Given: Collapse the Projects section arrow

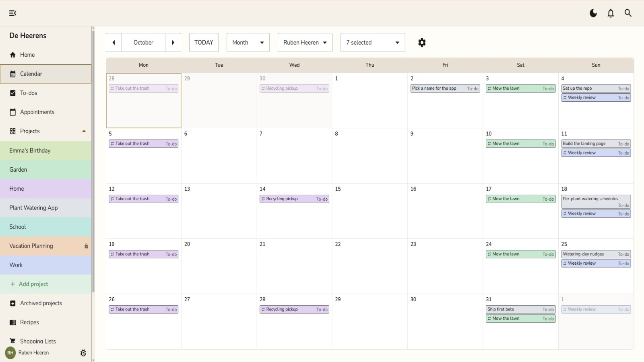Looking at the screenshot, I should point(84,131).
